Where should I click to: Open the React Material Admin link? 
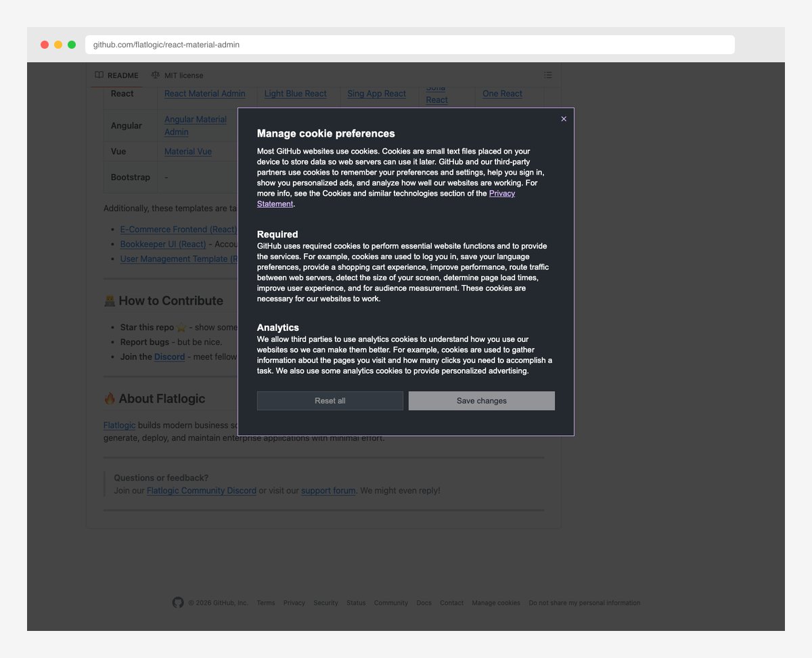pyautogui.click(x=204, y=93)
